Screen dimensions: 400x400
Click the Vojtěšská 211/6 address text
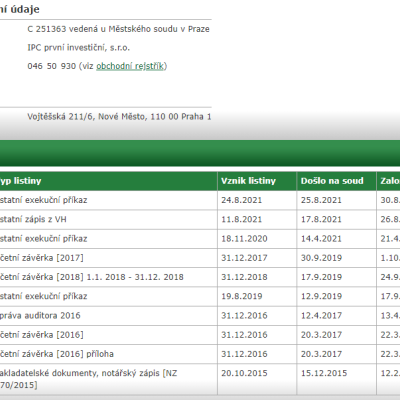point(119,117)
